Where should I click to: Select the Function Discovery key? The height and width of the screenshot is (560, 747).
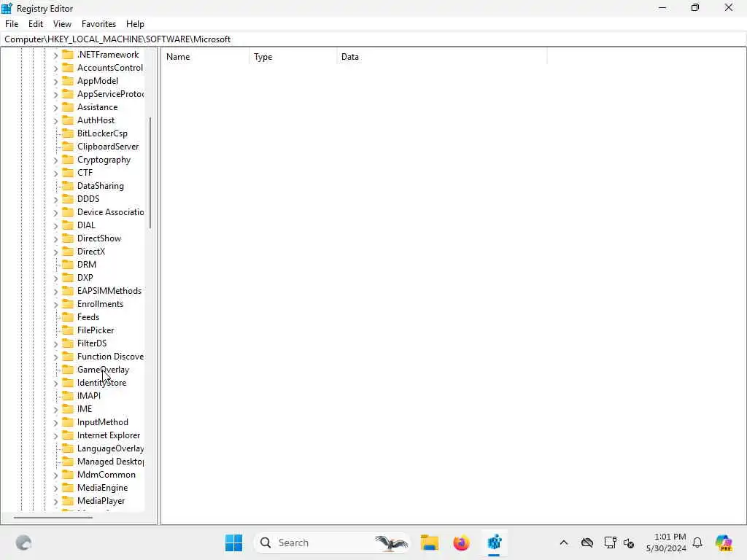pos(111,356)
